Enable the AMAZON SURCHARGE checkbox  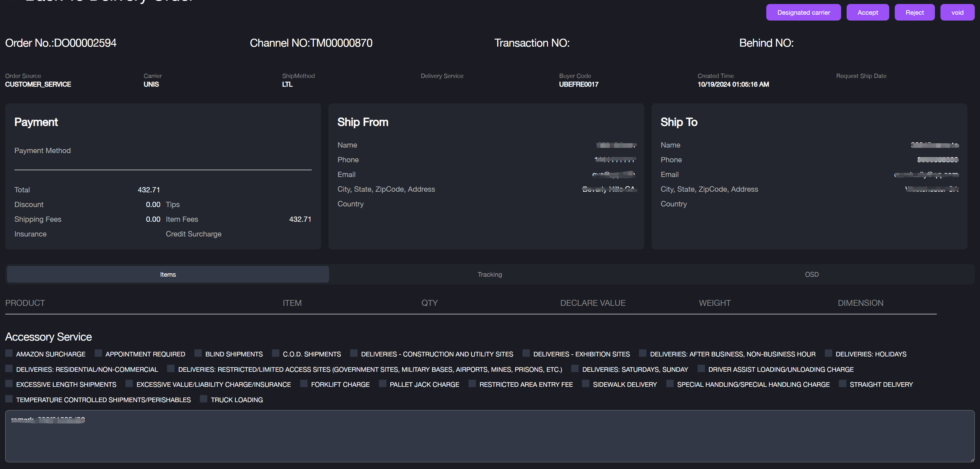click(9, 353)
